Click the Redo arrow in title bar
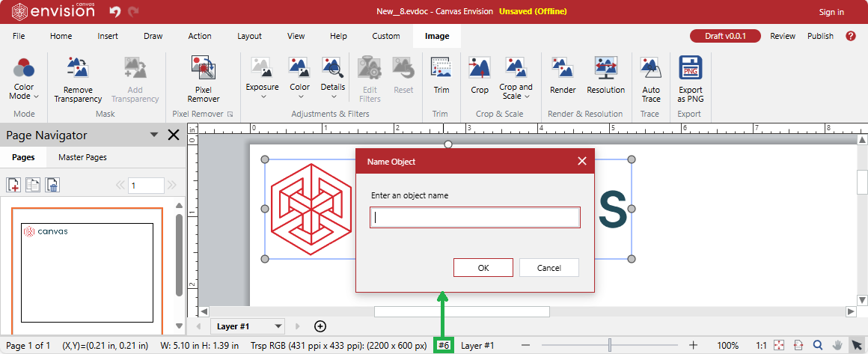 point(133,12)
